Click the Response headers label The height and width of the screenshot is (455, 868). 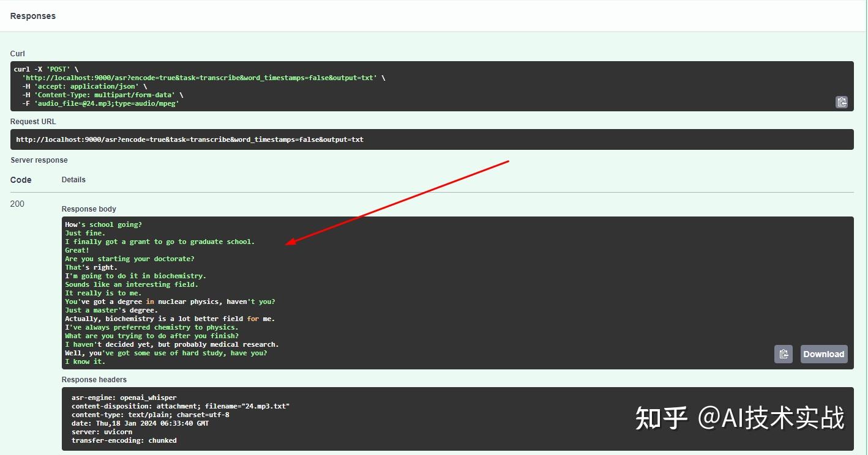tap(94, 379)
